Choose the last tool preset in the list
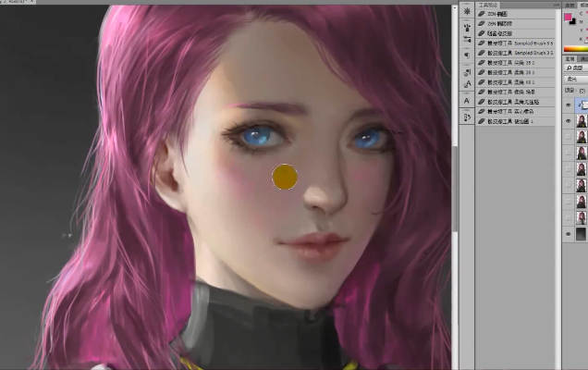This screenshot has width=588, height=370. point(518,121)
